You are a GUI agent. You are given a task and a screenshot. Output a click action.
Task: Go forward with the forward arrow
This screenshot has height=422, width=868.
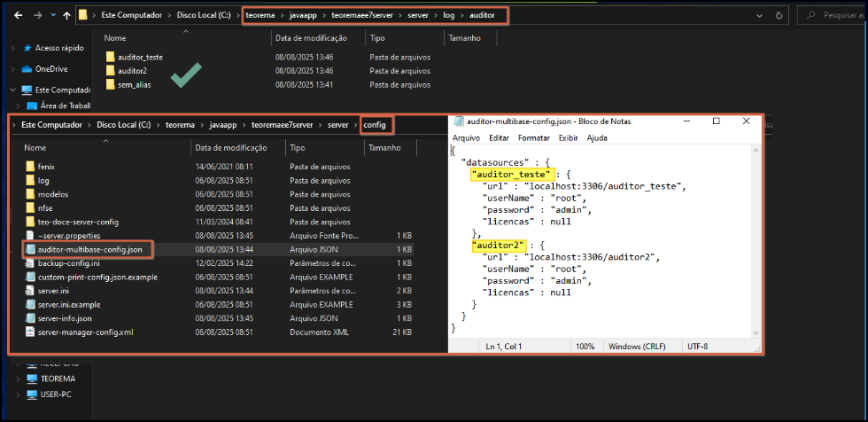pos(37,15)
